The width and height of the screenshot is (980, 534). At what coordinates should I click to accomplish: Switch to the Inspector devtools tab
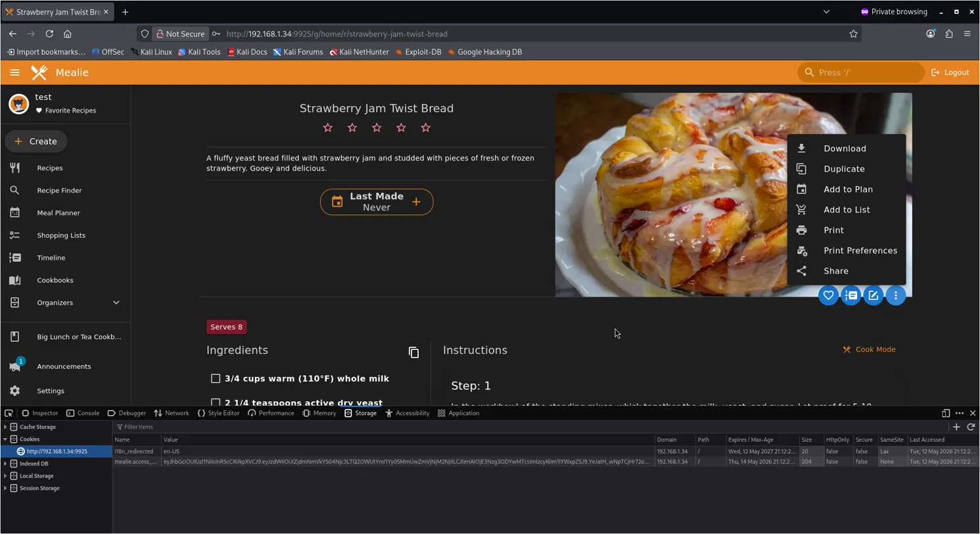[39, 413]
